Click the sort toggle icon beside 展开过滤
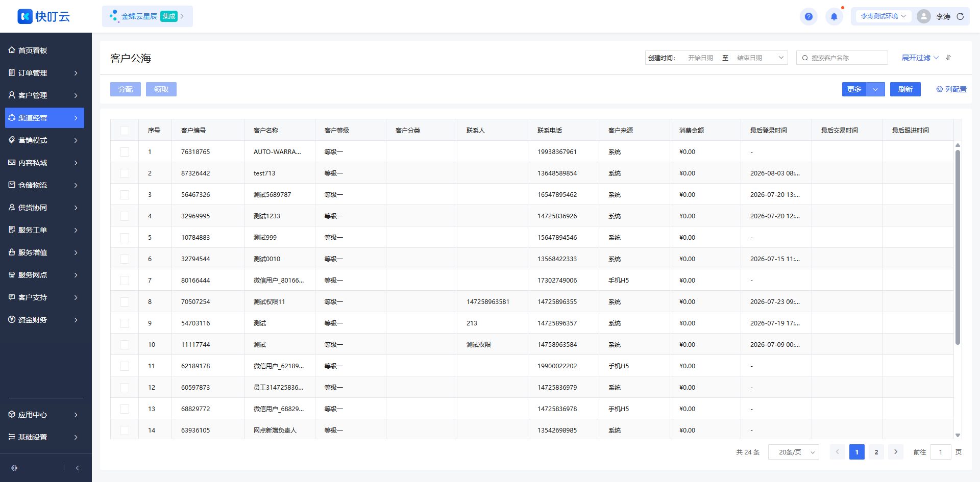The image size is (980, 482). [948, 58]
